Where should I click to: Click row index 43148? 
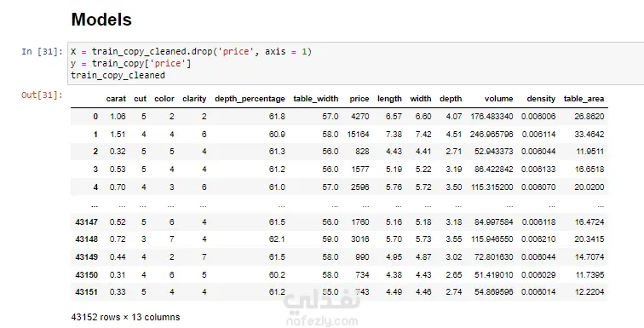pos(87,239)
